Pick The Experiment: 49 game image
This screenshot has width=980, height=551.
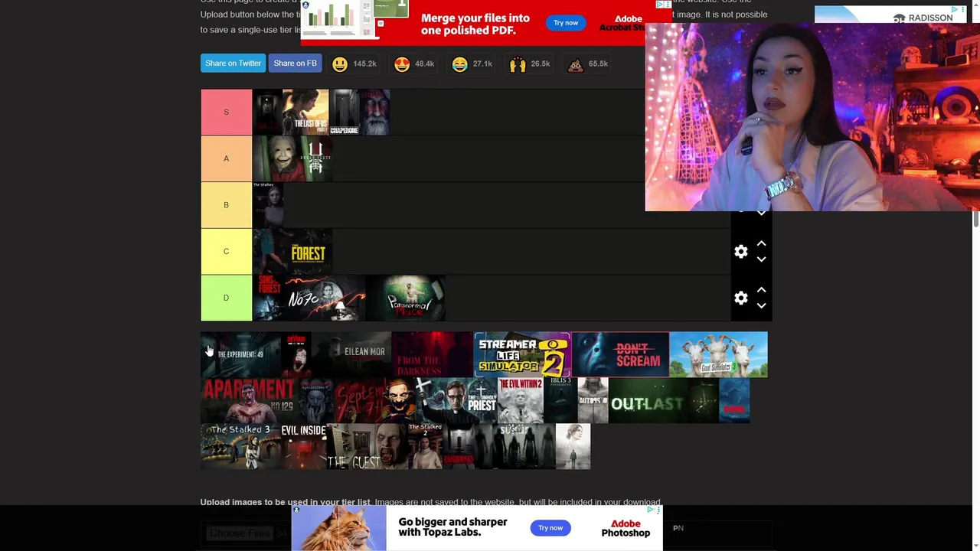tap(240, 354)
